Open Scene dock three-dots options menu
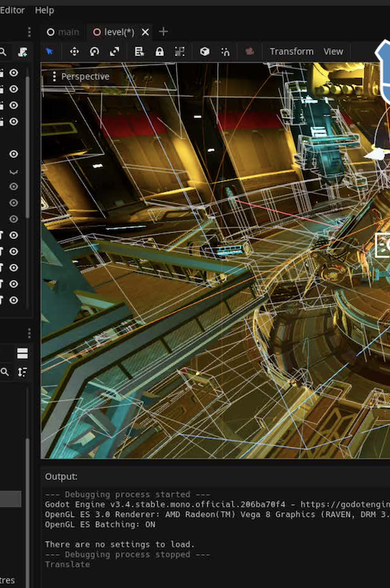 29,32
